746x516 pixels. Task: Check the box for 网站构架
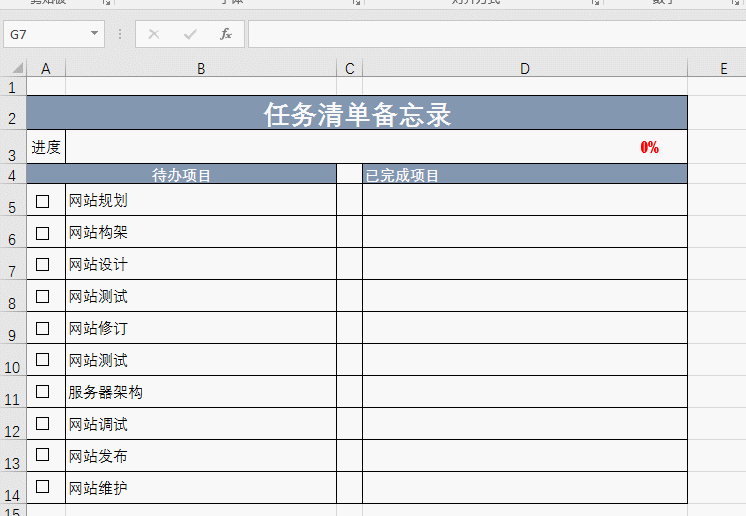tap(42, 233)
